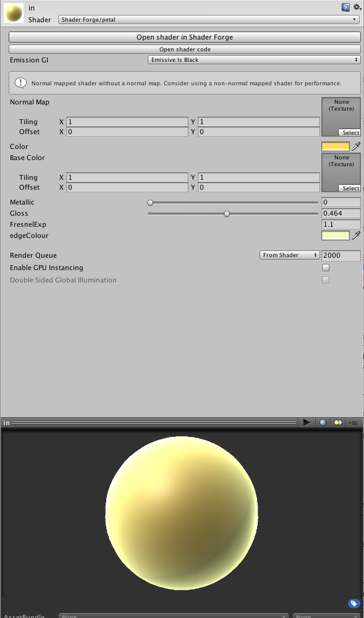Viewport: 364px width, 618px height.
Task: Change preview mesh with sphere icon
Action: (x=323, y=423)
